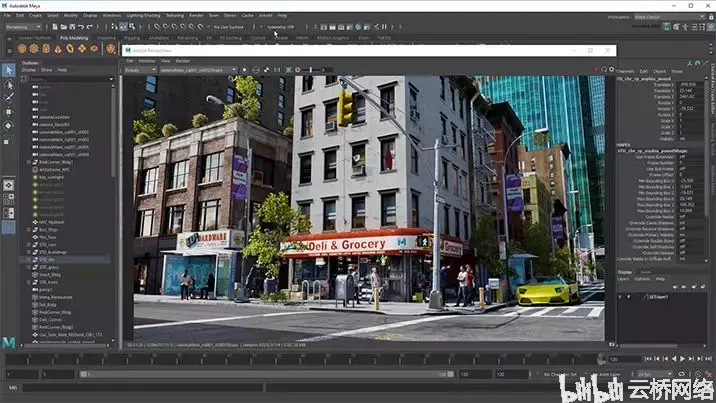Image resolution: width=716 pixels, height=403 pixels.
Task: Open the Lighting/Shading menu
Action: pyautogui.click(x=143, y=16)
